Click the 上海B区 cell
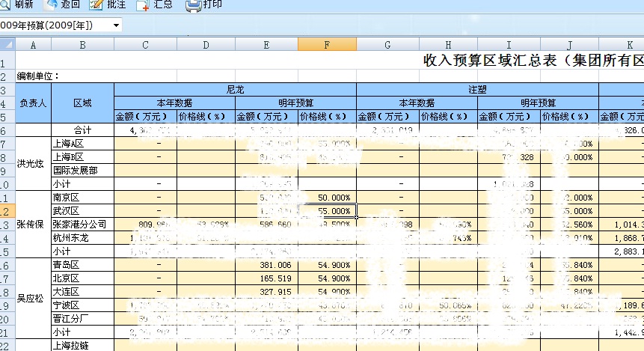Viewport: 644px width, 351px height. pyautogui.click(x=82, y=157)
